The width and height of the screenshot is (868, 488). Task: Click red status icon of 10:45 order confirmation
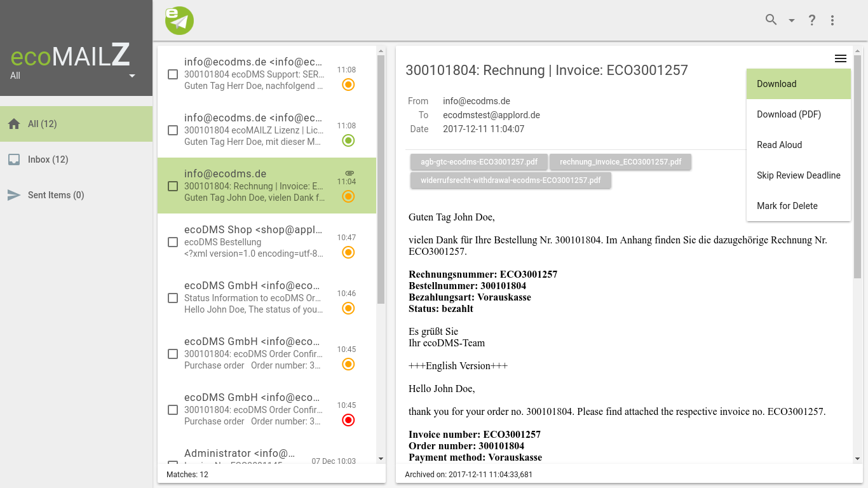(x=348, y=420)
